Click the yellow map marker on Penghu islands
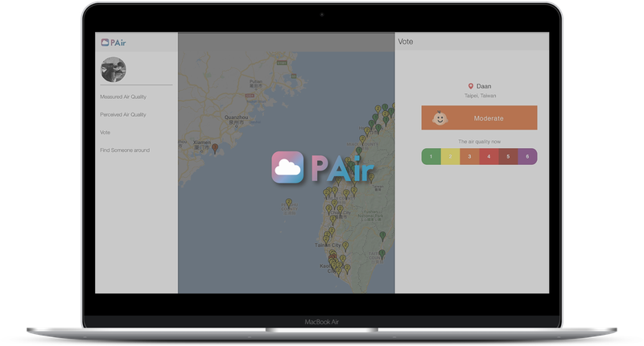Image resolution: width=644 pixels, height=346 pixels. (291, 203)
